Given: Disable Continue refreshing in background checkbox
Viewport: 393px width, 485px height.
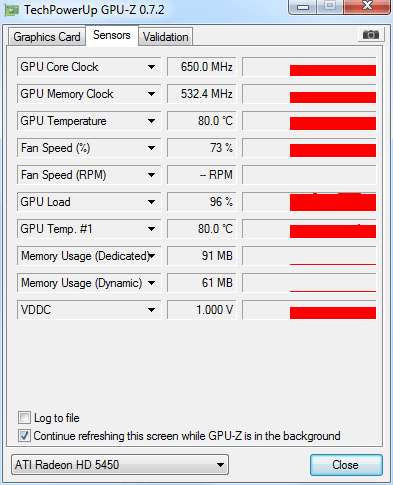Looking at the screenshot, I should [x=24, y=435].
